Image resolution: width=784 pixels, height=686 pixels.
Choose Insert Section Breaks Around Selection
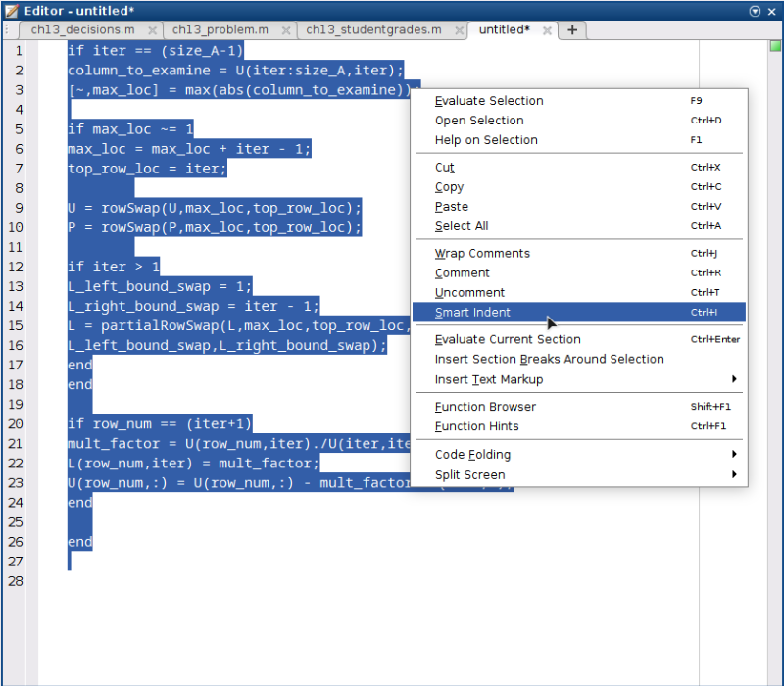click(x=579, y=359)
